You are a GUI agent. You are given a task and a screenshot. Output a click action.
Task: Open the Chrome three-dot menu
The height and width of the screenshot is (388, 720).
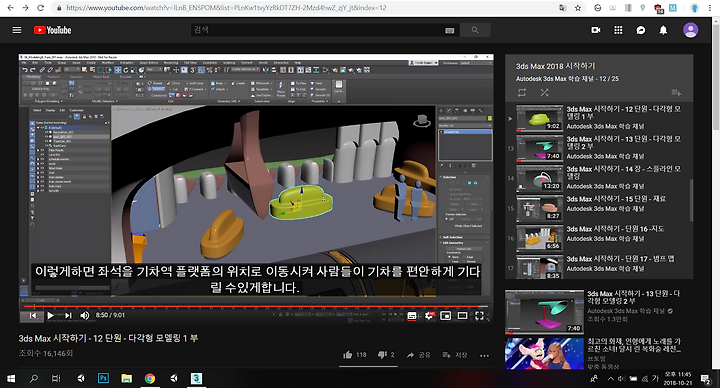tap(710, 8)
